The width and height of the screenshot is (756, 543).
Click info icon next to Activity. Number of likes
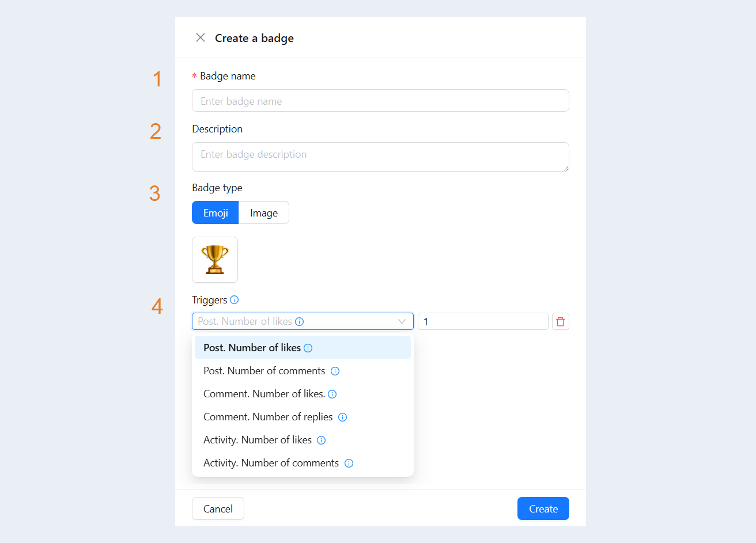(x=322, y=440)
